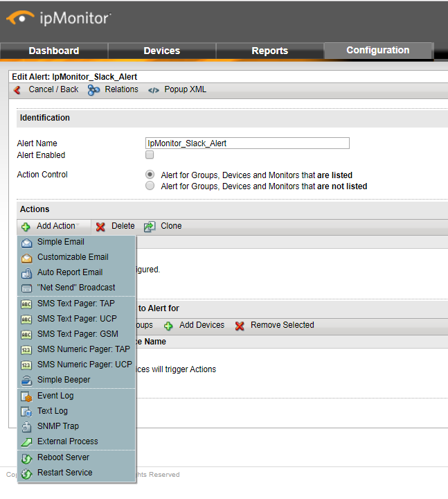Click the "Net Send" Broadcast icon
The image size is (448, 499).
(x=27, y=288)
